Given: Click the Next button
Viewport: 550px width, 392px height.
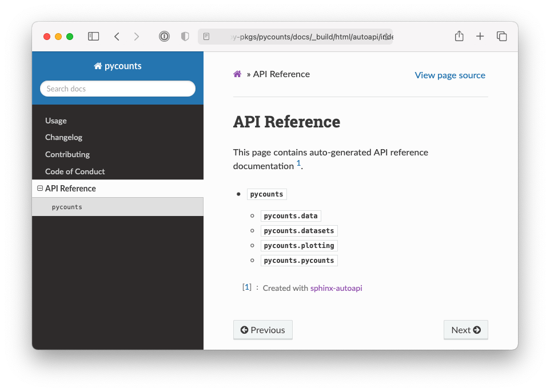Looking at the screenshot, I should (x=465, y=330).
